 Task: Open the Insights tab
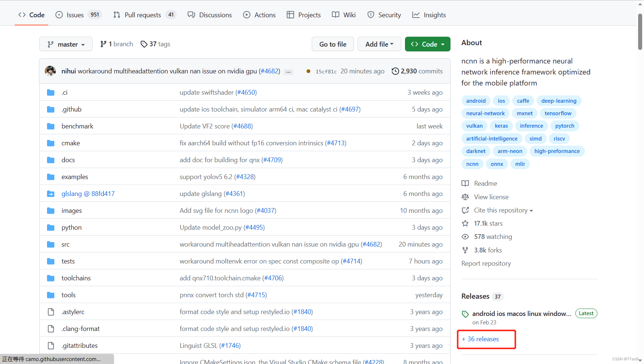tap(429, 15)
